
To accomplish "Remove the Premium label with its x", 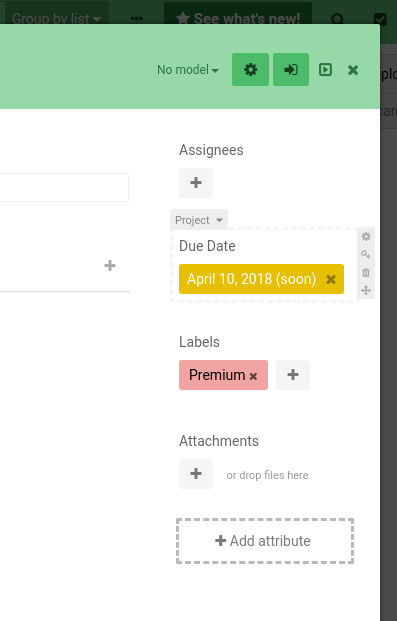I will pos(253,376).
